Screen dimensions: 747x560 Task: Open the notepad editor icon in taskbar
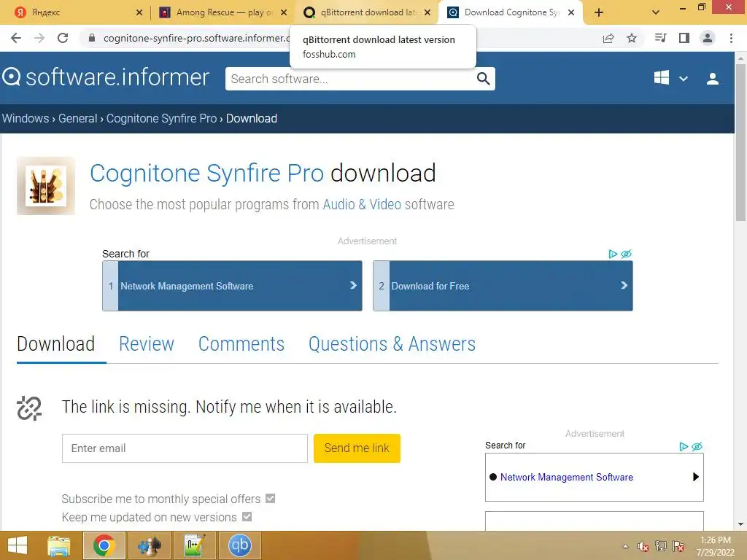point(194,545)
